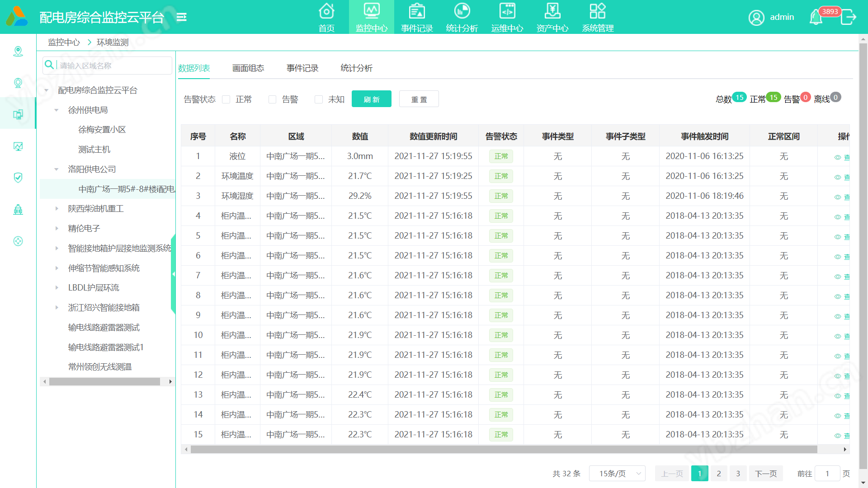Select 徐梅安置小区 in the tree

point(102,130)
